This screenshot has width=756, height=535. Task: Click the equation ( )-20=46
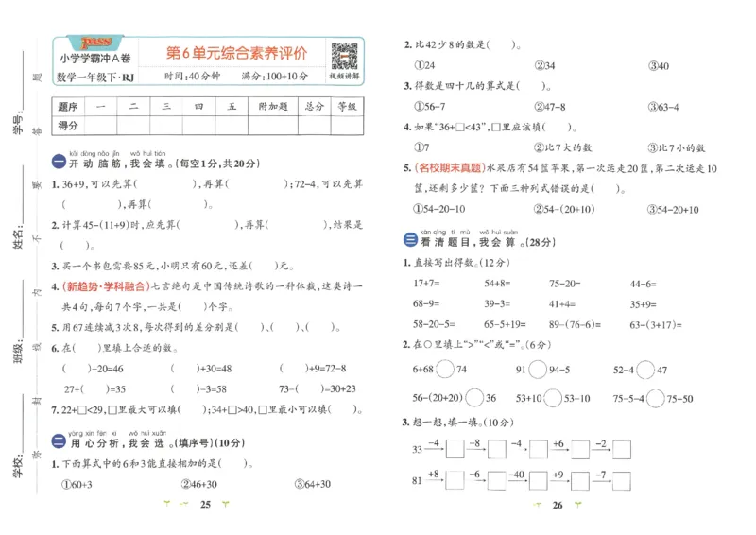[93, 369]
